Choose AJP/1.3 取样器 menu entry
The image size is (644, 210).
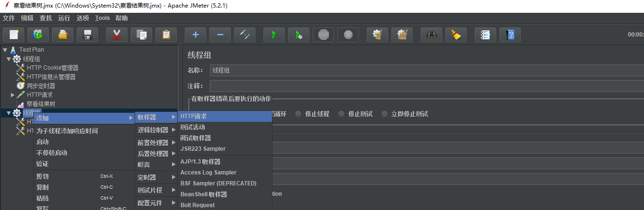click(x=225, y=162)
